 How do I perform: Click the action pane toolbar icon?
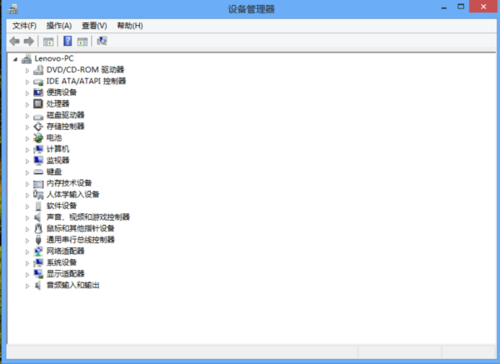[x=82, y=42]
